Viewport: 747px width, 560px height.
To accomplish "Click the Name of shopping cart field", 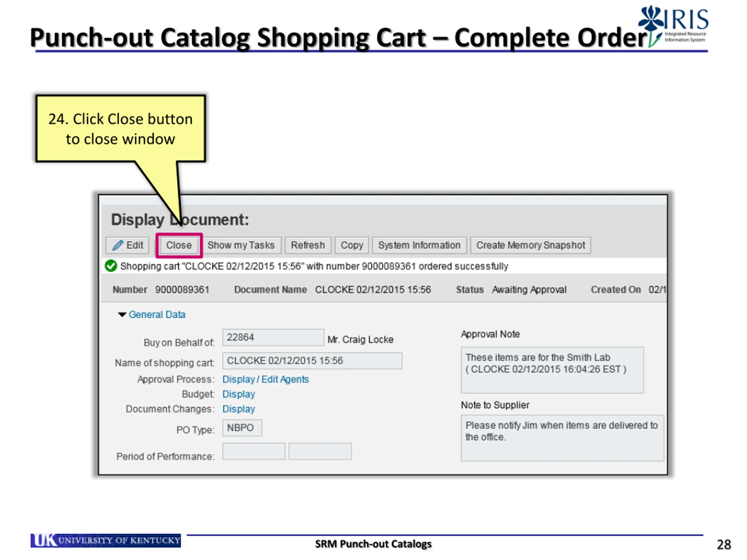I will pos(312,360).
